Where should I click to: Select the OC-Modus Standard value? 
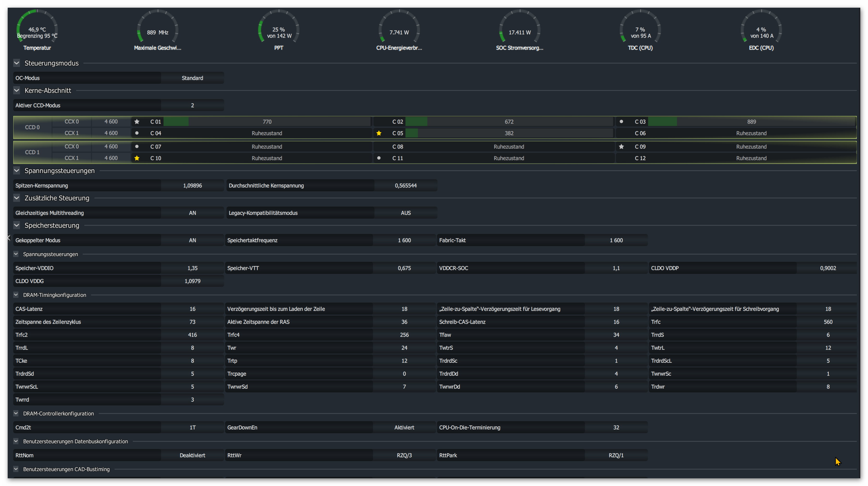coord(192,78)
